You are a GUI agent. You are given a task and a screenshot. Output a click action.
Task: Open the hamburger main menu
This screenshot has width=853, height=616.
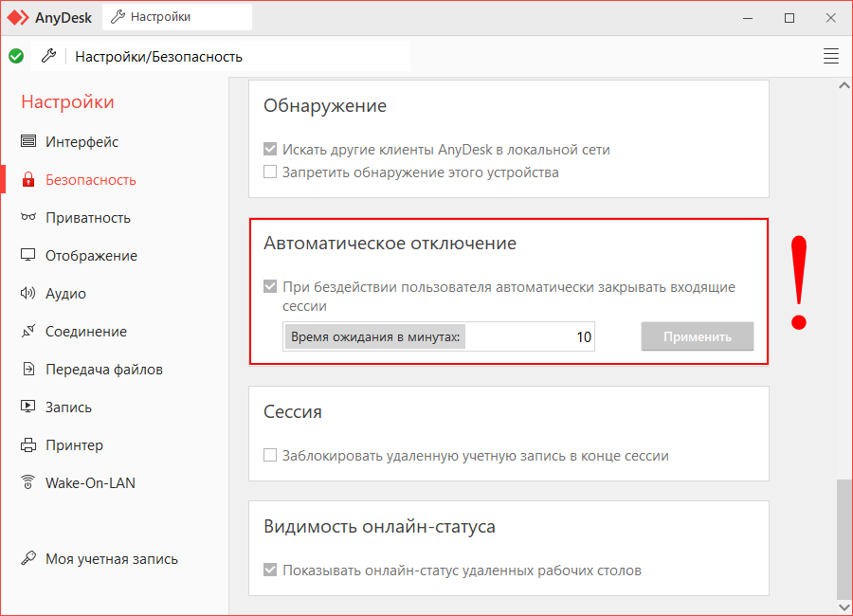tap(831, 56)
